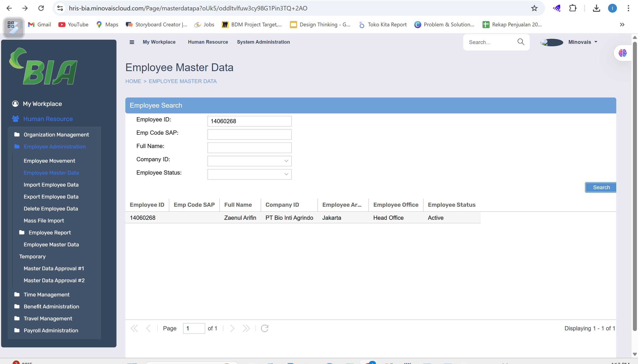
Task: Open Delete Employee Data
Action: click(x=51, y=209)
